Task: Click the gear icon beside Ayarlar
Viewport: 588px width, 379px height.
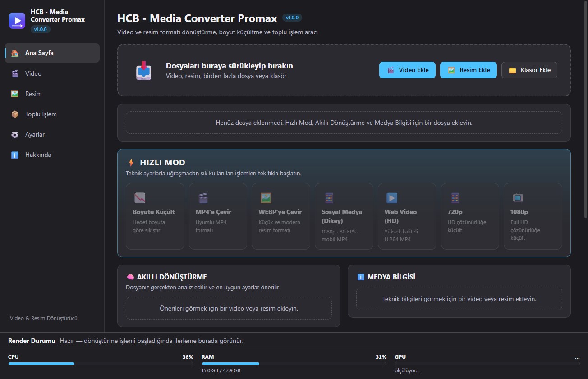Action: [x=15, y=135]
